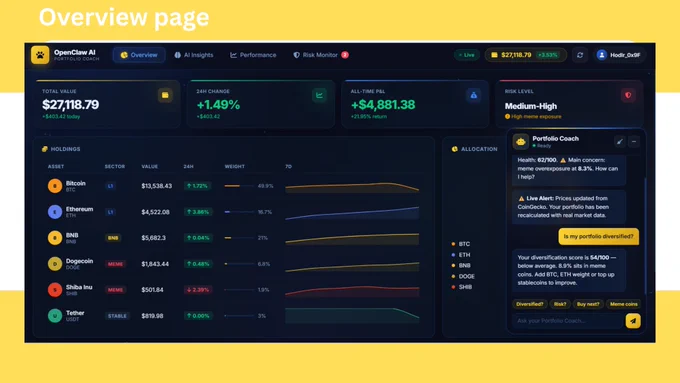Send message with the paper plane button
This screenshot has height=383, width=680.
pos(633,321)
